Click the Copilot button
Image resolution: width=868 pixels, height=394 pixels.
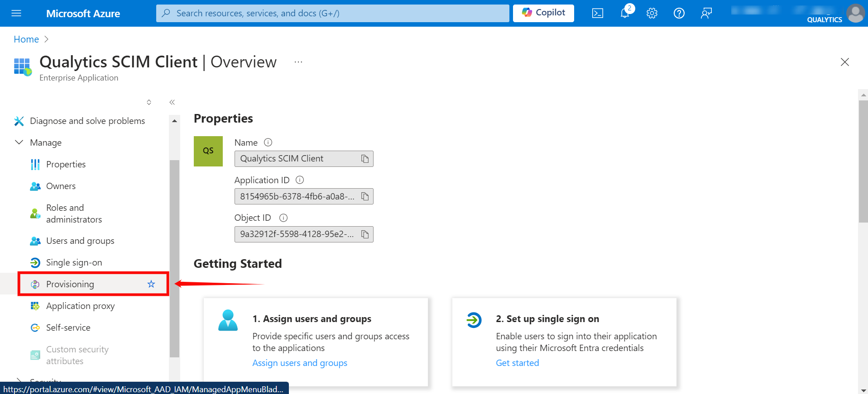coord(543,13)
